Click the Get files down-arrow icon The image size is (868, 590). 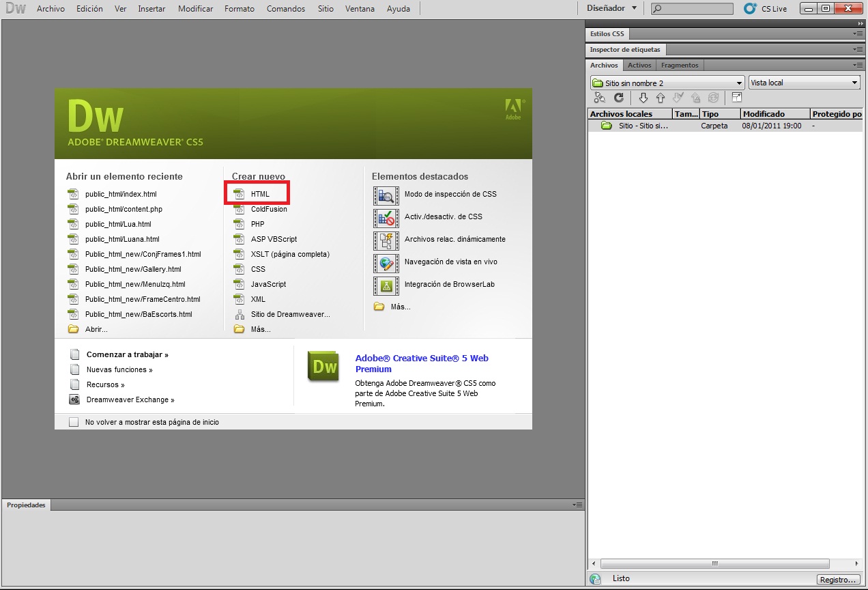pos(643,98)
